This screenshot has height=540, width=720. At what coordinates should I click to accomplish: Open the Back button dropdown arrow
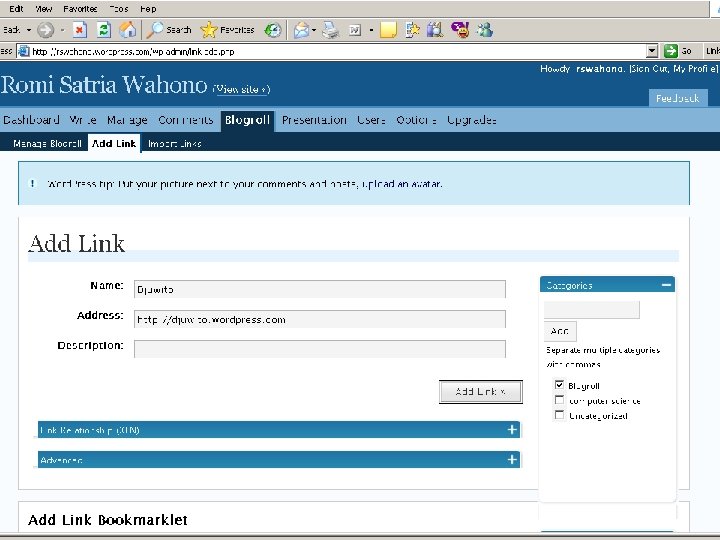pyautogui.click(x=28, y=30)
